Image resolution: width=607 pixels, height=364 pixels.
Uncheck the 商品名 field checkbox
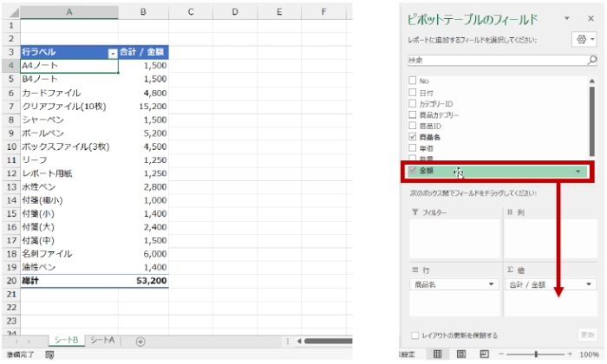(x=413, y=137)
